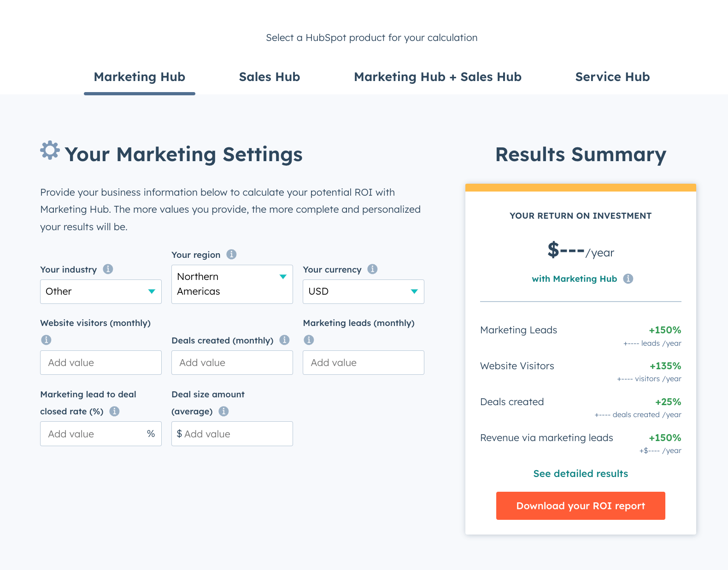Click info icon beside Deals created (monthly)

[x=284, y=340]
